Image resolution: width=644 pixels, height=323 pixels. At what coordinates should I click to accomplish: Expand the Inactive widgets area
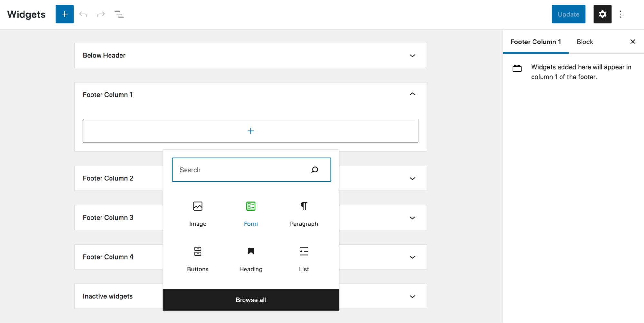point(412,297)
